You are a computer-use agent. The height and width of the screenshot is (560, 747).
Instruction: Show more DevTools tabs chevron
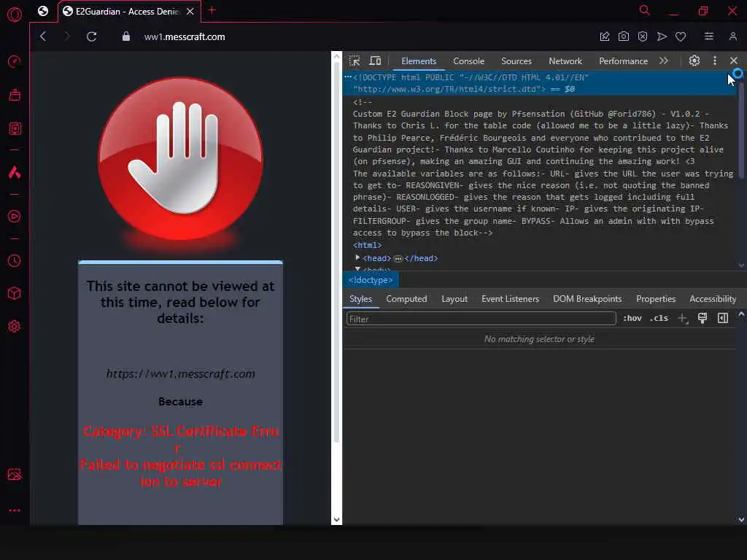click(664, 61)
